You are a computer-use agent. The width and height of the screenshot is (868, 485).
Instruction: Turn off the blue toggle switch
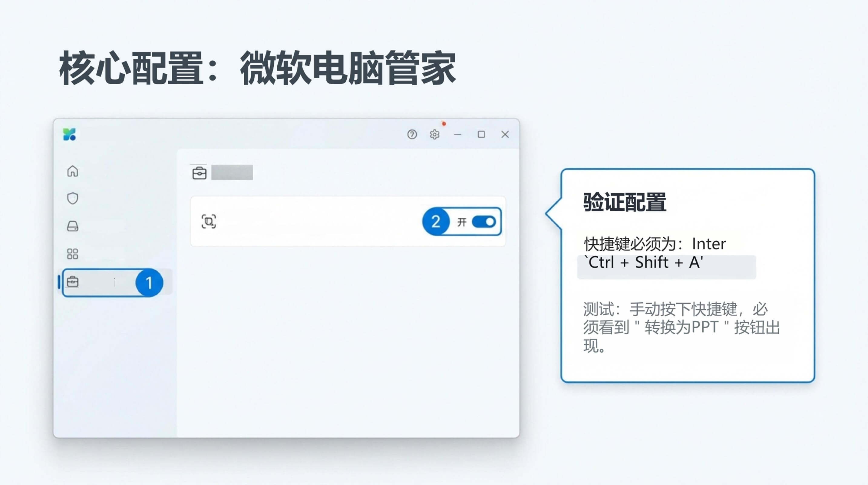click(x=484, y=222)
